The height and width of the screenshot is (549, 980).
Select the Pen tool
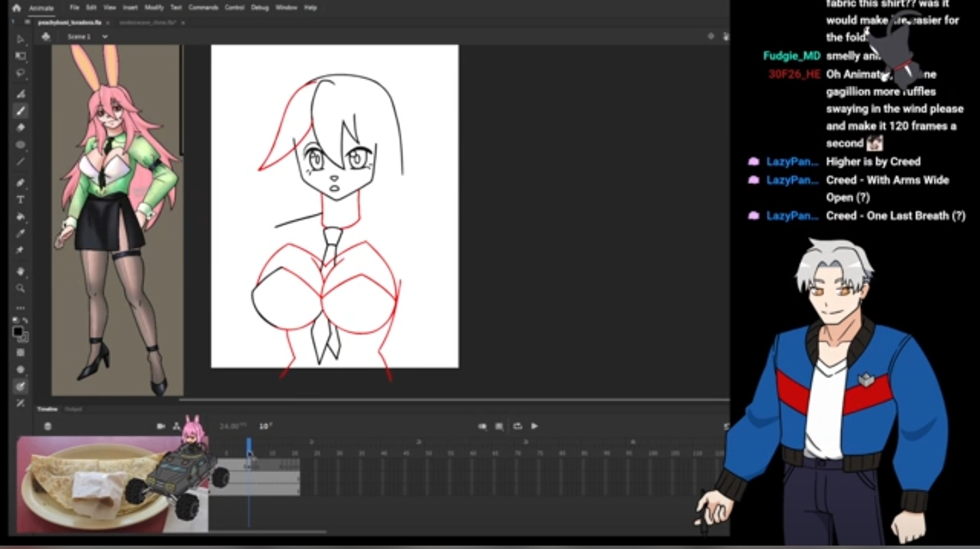pyautogui.click(x=20, y=183)
